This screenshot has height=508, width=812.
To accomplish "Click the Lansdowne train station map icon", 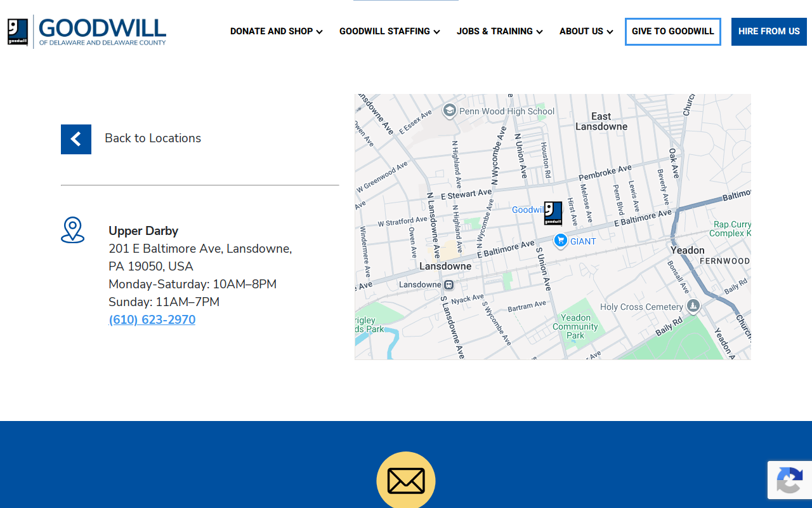I will (449, 284).
